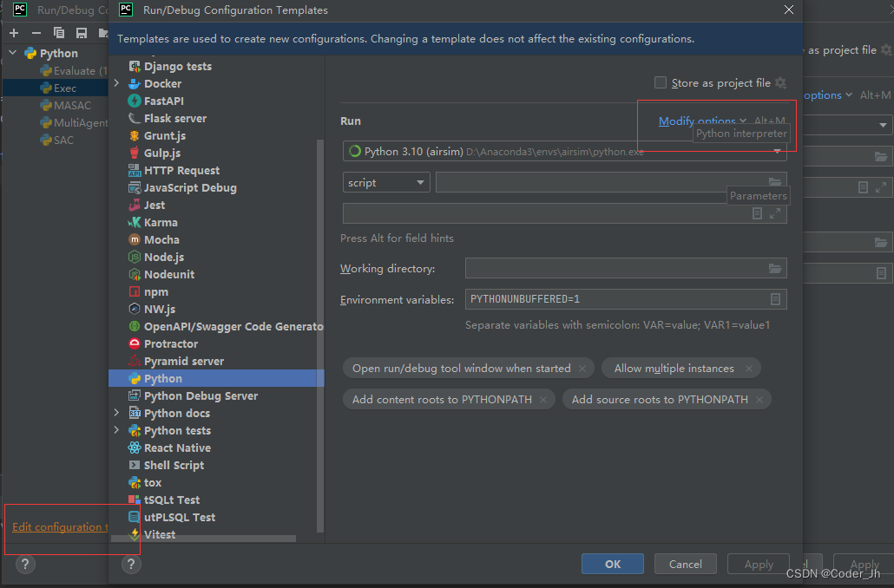Click the script parameters input field

[564, 213]
